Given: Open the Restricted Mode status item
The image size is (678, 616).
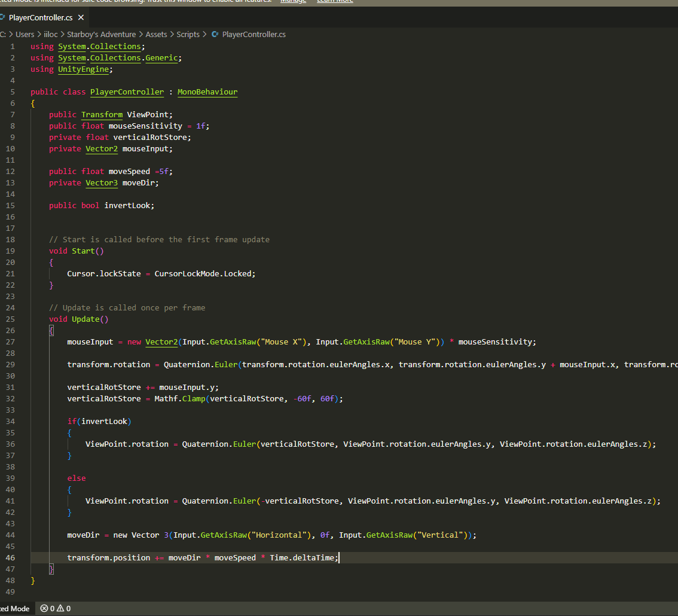Looking at the screenshot, I should click(14, 609).
